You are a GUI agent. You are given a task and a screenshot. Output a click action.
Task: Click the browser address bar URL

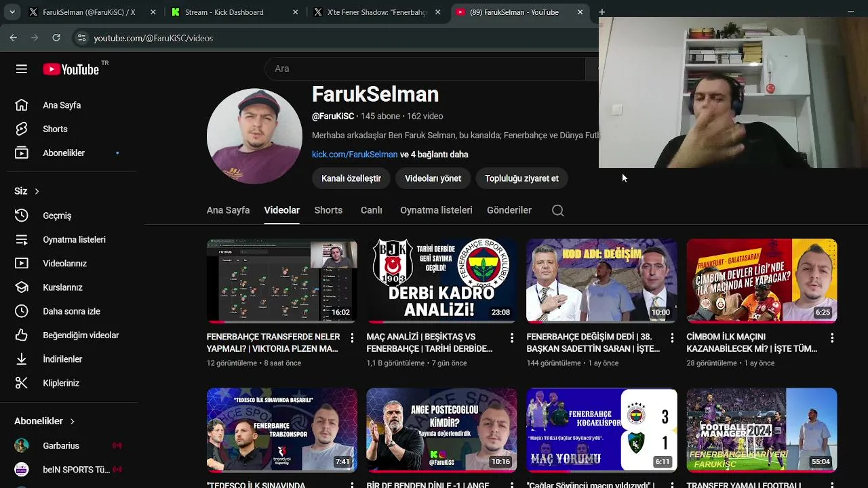coord(153,38)
